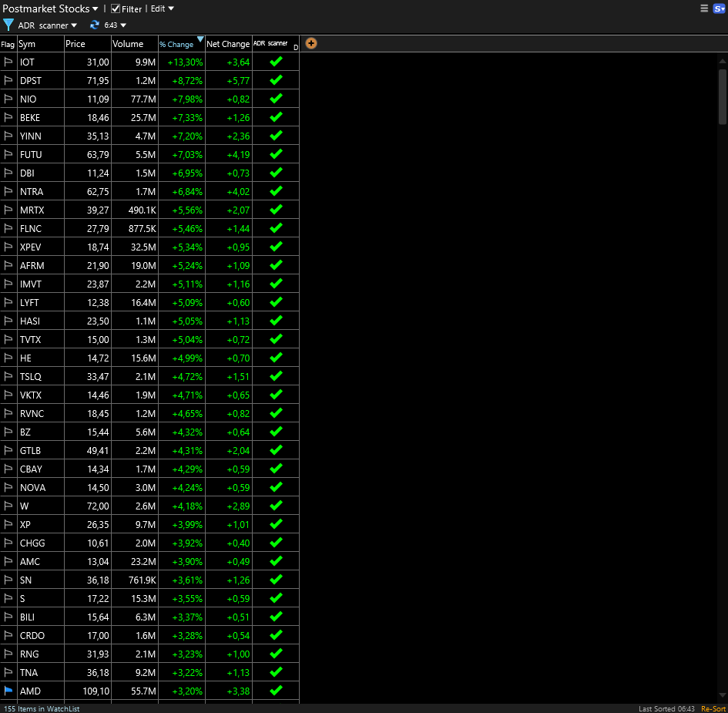This screenshot has width=728, height=713.
Task: Click the green checkmark in the NIO row
Action: tap(275, 99)
